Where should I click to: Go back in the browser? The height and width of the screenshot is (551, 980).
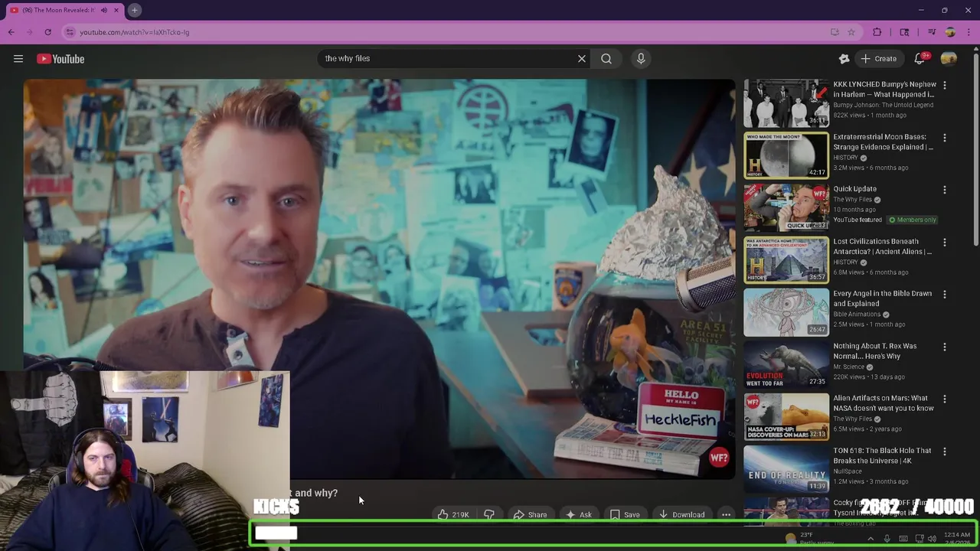11,32
